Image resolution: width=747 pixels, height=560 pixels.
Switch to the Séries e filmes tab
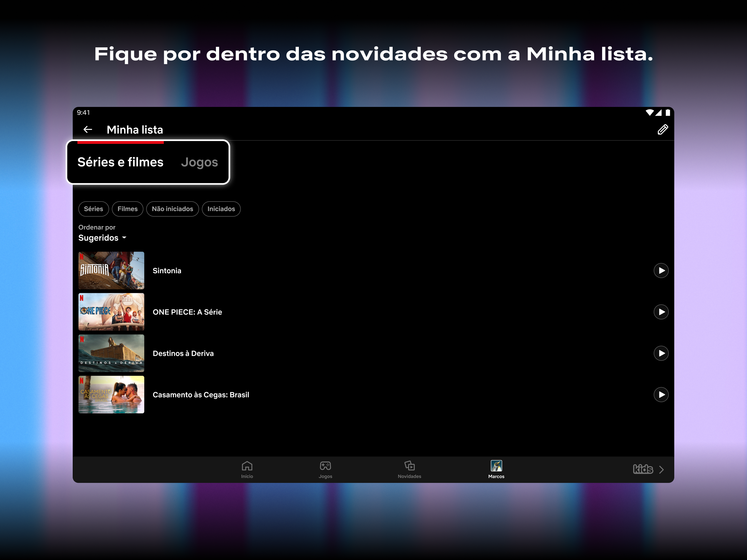point(121,162)
